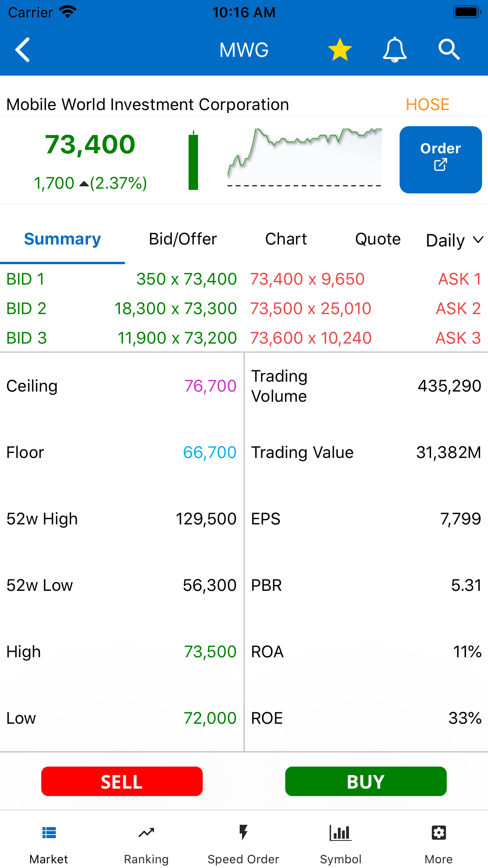Viewport: 488px width, 868px height.
Task: Expand the Daily period dropdown
Action: tap(455, 240)
